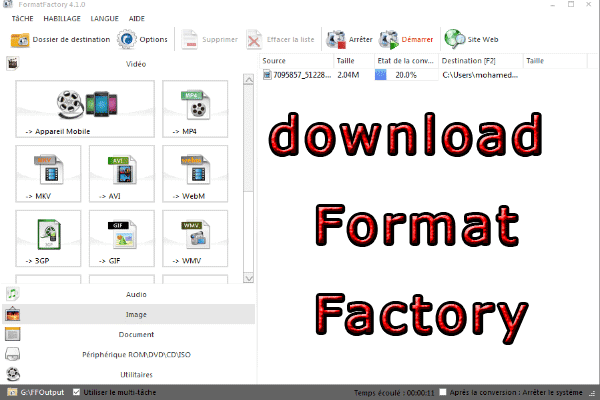600x400 pixels.
Task: Expand the Utilitaires category section
Action: (129, 374)
